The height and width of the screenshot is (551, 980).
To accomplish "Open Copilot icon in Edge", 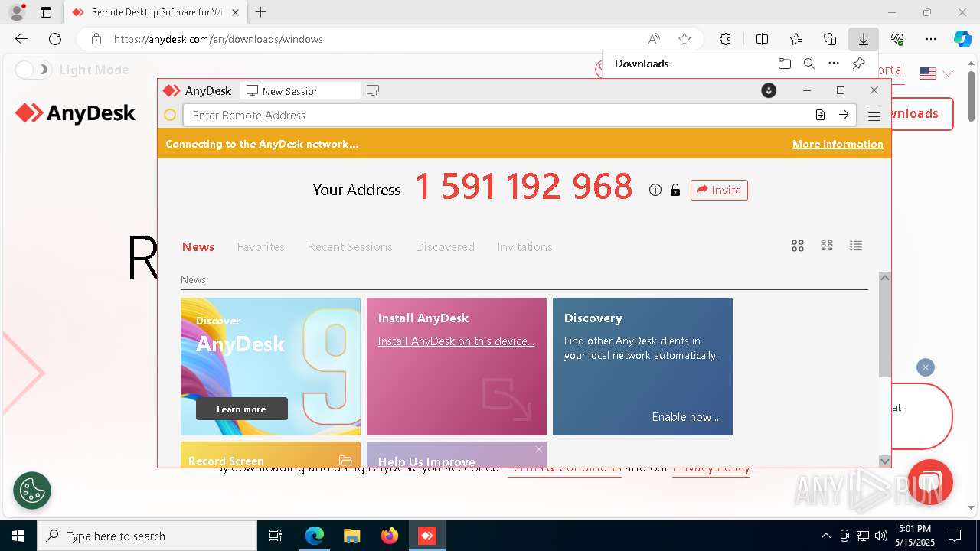I will tap(962, 39).
